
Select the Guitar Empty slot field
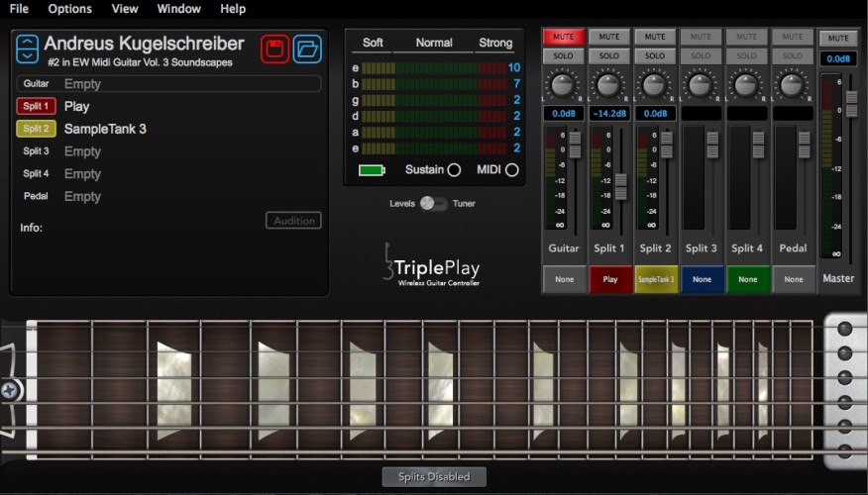point(168,84)
